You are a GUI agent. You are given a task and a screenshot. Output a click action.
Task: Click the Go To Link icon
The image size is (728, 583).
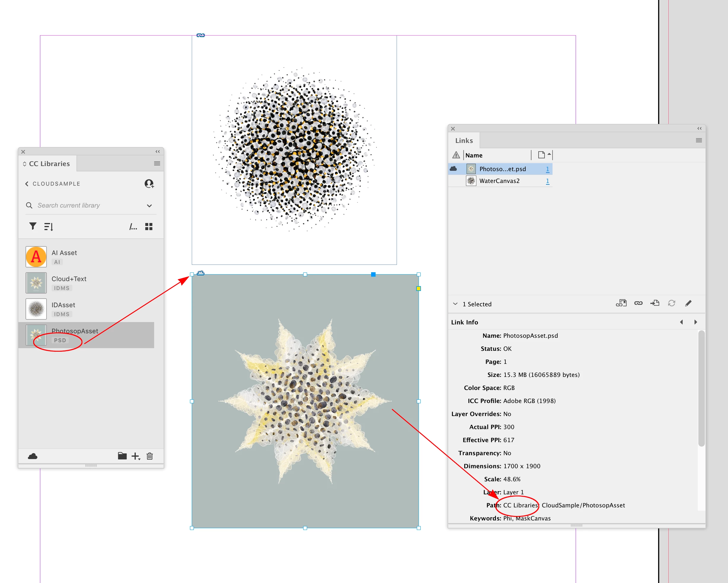[x=655, y=303]
